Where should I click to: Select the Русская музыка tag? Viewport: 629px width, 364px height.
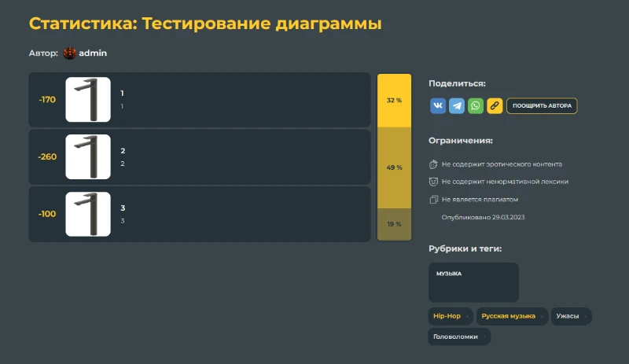[513, 316]
